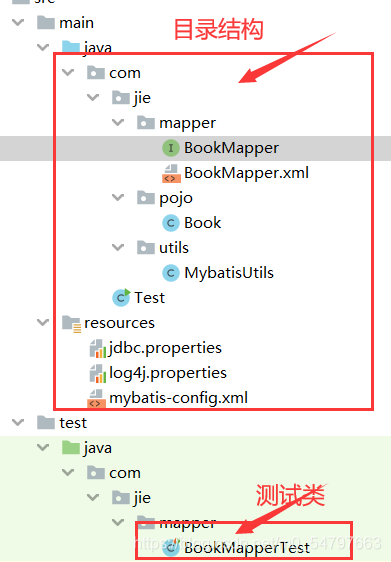
Task: Click the pojo package icon
Action: (x=146, y=197)
